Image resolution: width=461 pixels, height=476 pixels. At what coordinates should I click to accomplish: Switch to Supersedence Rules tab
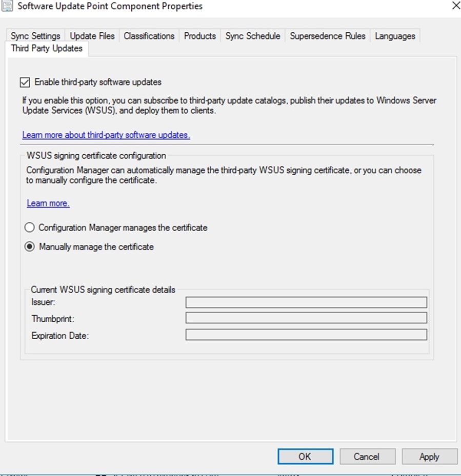(x=328, y=36)
